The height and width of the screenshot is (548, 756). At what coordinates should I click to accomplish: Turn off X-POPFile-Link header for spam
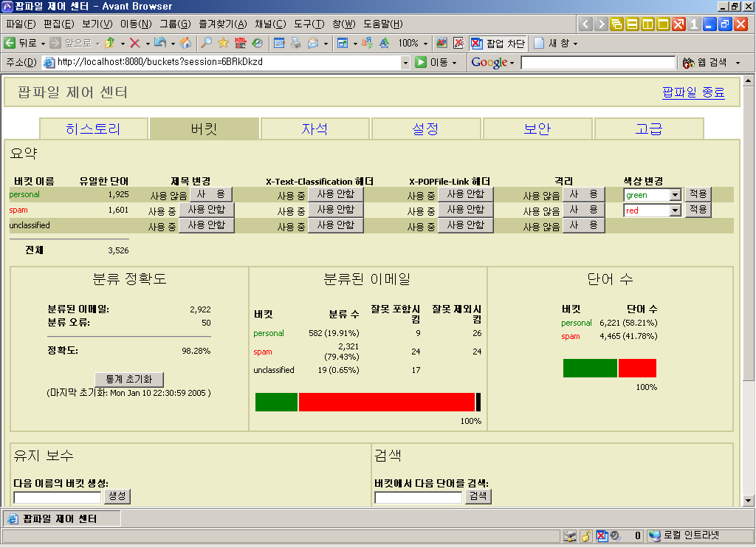(x=465, y=210)
